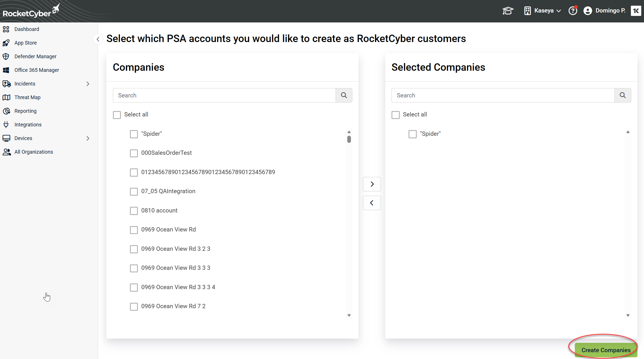Check the 000SalesOrderTest company checkbox
The image size is (644, 359).
pos(134,153)
